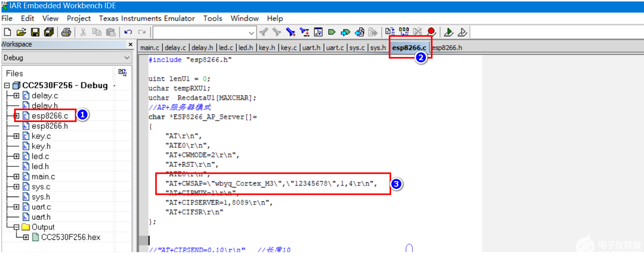Expand the uart.c tree node
Screen dimensions: 644x257
[x=16, y=207]
